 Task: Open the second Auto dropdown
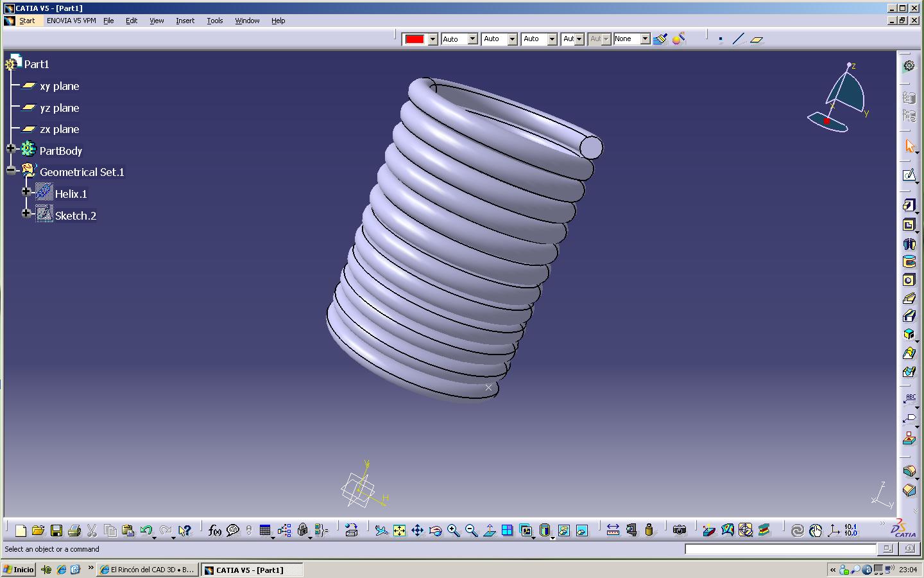(x=513, y=39)
